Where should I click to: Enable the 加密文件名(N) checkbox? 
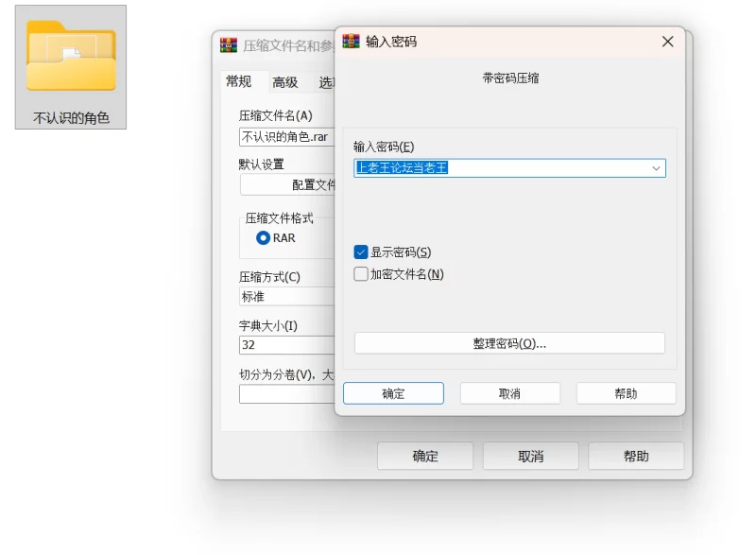coord(361,274)
